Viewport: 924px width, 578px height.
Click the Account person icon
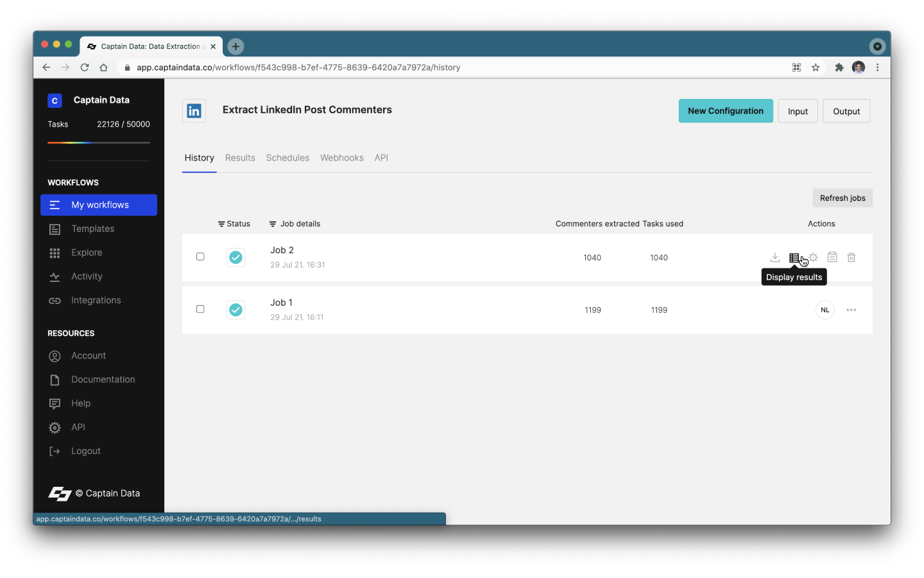pyautogui.click(x=55, y=356)
